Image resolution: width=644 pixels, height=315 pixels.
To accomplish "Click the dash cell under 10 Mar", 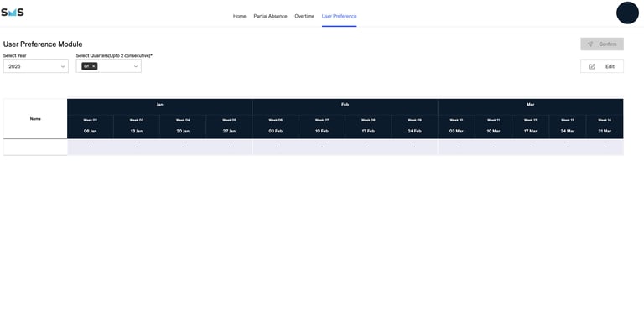I will coord(493,147).
